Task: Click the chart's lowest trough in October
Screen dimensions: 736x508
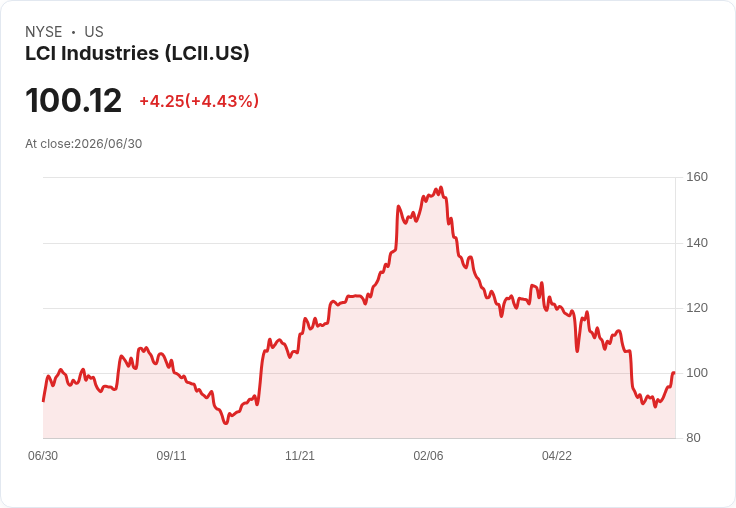Action: pyautogui.click(x=226, y=423)
